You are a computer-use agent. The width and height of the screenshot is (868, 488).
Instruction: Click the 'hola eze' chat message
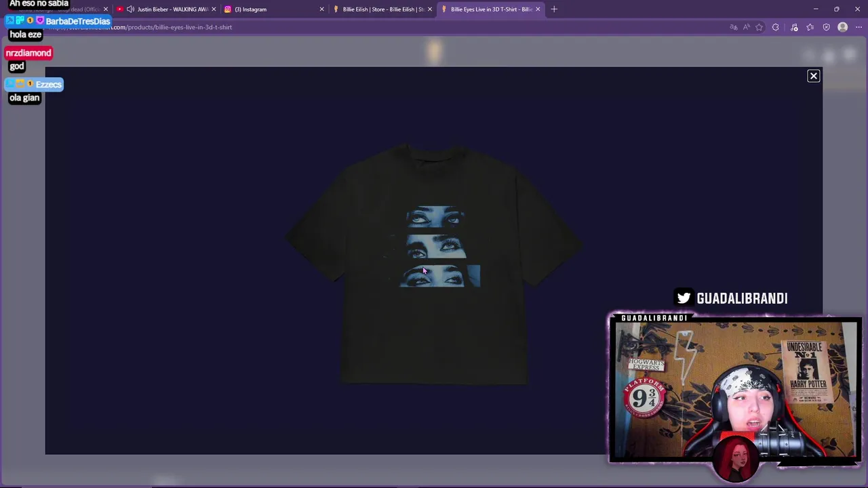[26, 35]
